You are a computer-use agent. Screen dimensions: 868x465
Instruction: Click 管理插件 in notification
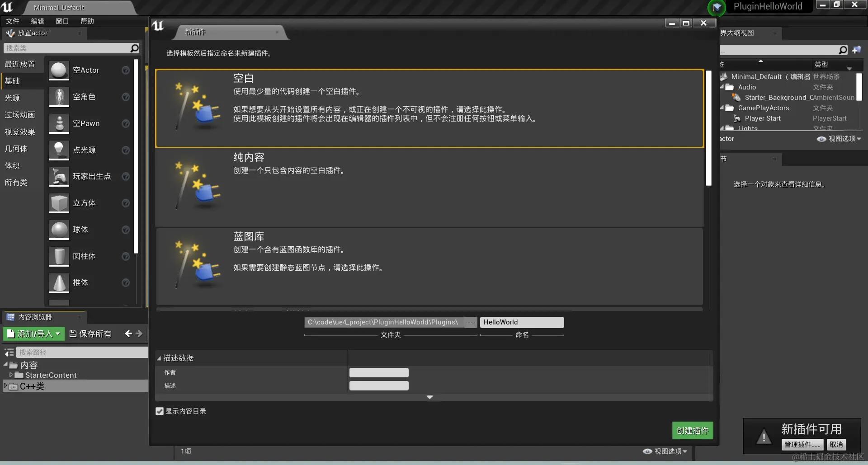pyautogui.click(x=802, y=445)
